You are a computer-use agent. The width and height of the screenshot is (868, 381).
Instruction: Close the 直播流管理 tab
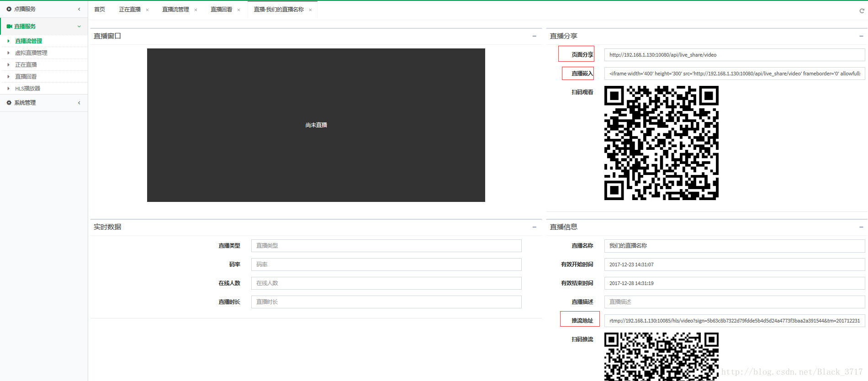(196, 10)
